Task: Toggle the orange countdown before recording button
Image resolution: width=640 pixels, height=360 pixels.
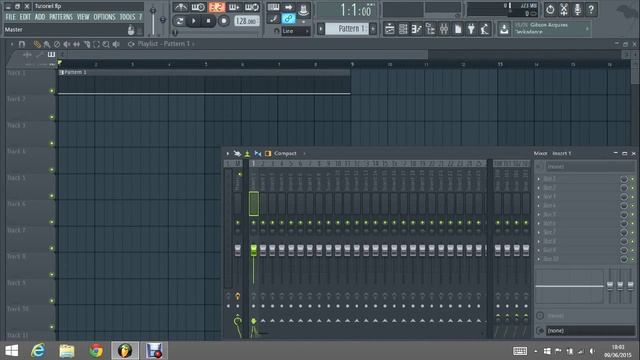Action: (216, 7)
